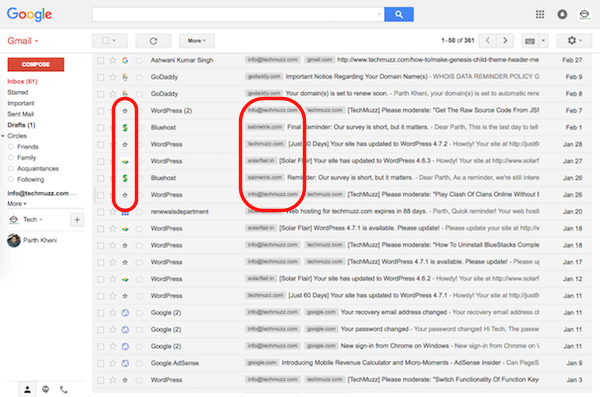Open the Following circle label
This screenshot has width=600, height=397.
pos(30,180)
